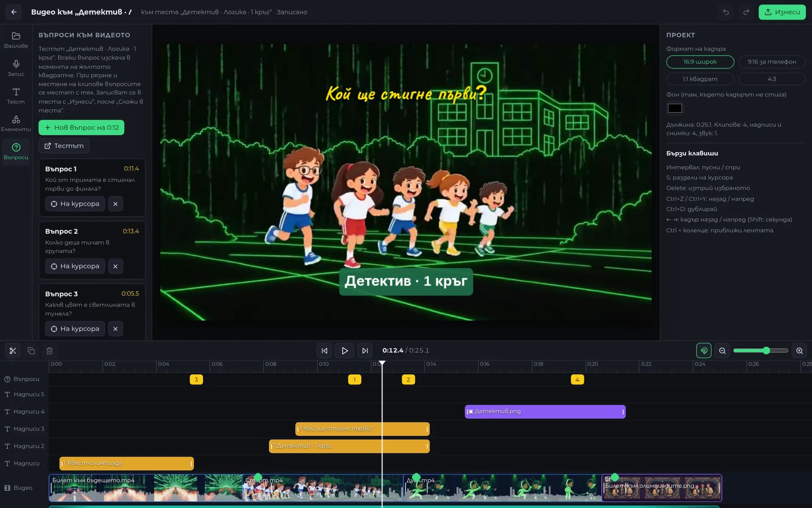Viewport: 812px width, 508px height.
Task: Split clip with scissors tool
Action: click(x=13, y=351)
